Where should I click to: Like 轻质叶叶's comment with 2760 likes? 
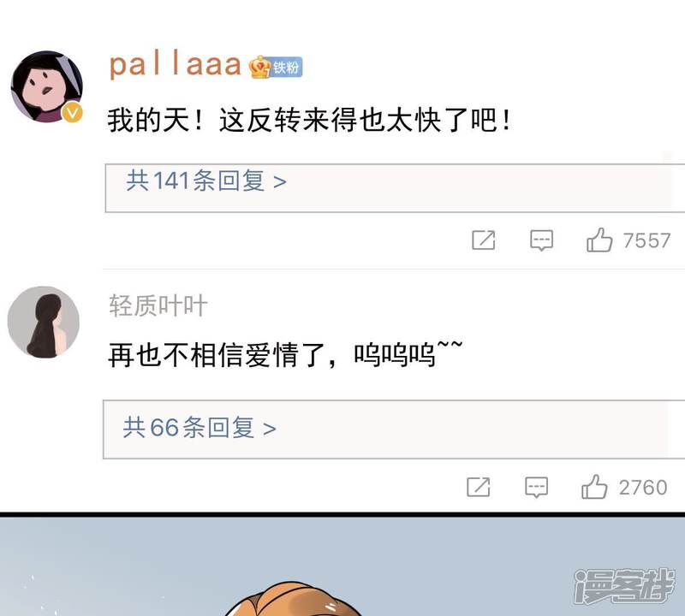pyautogui.click(x=594, y=487)
